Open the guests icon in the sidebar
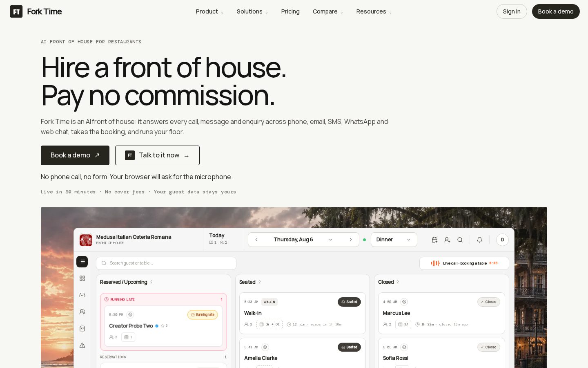Screen dimensions: 588x368 point(82,312)
